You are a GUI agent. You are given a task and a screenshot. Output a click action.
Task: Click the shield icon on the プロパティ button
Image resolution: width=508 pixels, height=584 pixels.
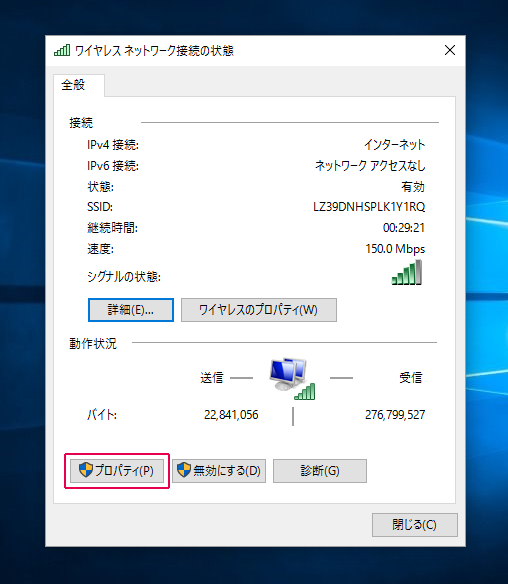(86, 470)
